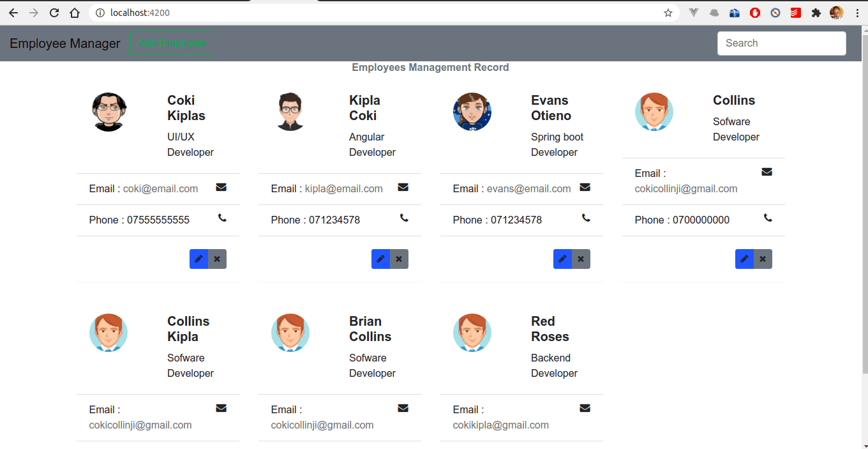Click Brian Collins avatar image

point(290,333)
